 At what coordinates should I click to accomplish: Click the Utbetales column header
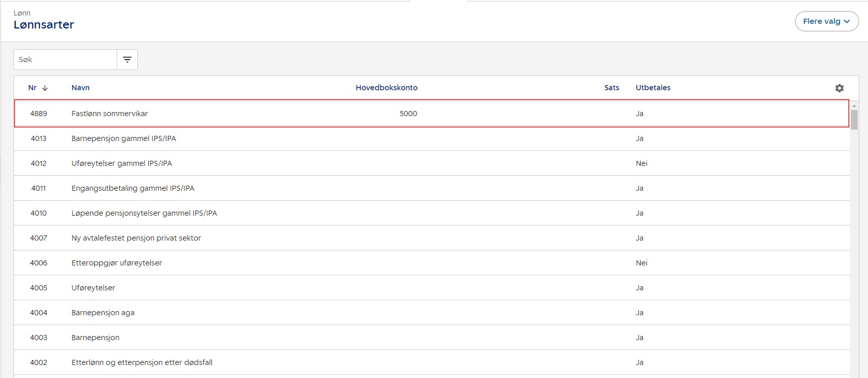pos(653,88)
